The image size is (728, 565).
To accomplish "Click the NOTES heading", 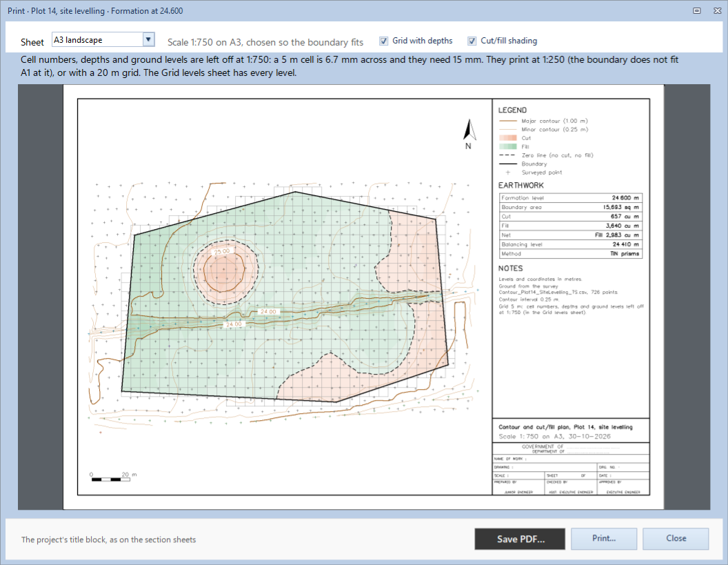I will [x=510, y=268].
